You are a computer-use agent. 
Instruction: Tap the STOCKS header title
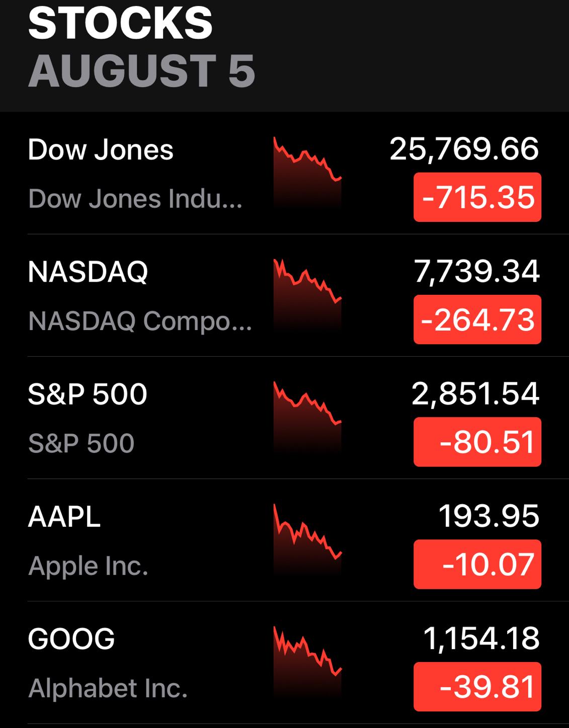coord(120,23)
